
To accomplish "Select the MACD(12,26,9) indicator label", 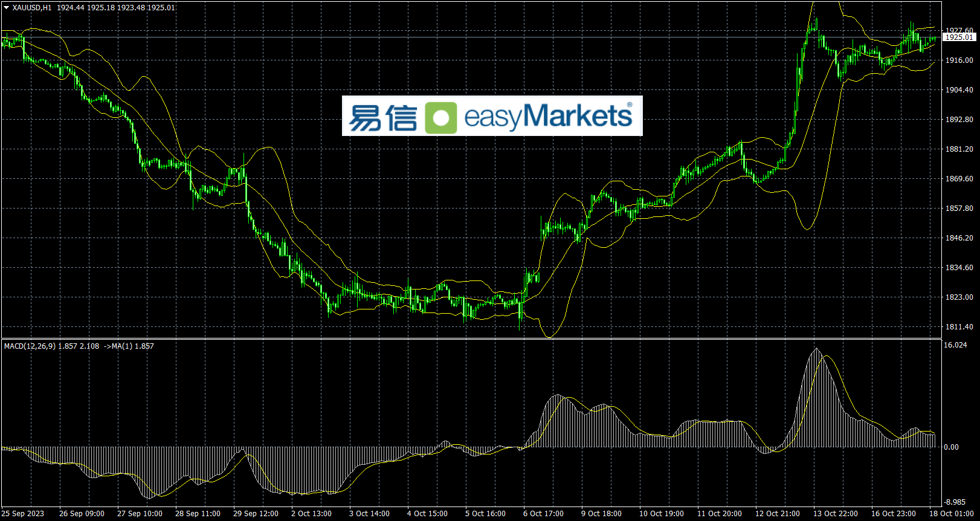I will [30, 346].
